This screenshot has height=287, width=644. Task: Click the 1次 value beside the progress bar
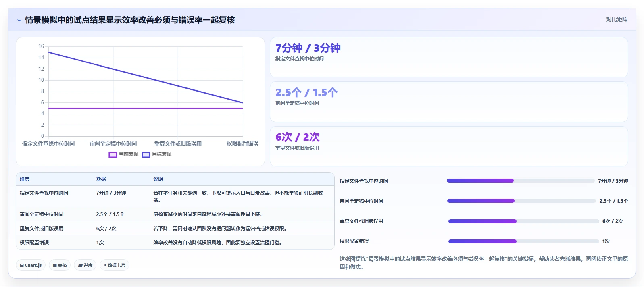pyautogui.click(x=606, y=241)
